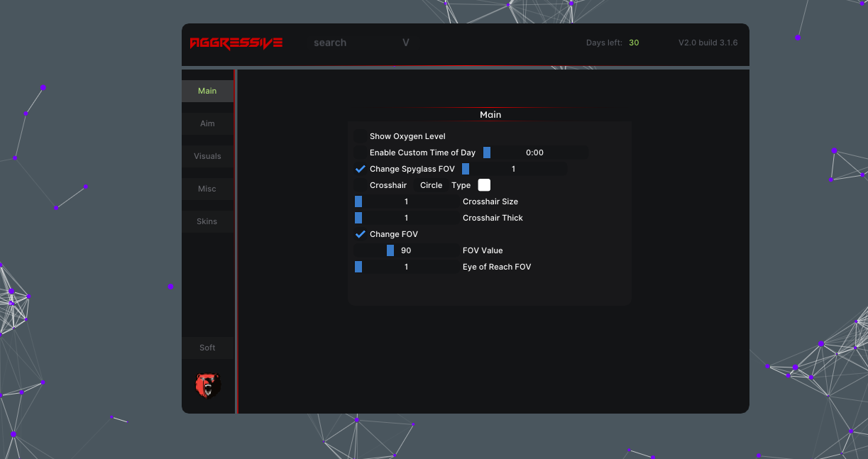Select the Skins tab
Image resolution: width=868 pixels, height=459 pixels.
click(x=207, y=221)
